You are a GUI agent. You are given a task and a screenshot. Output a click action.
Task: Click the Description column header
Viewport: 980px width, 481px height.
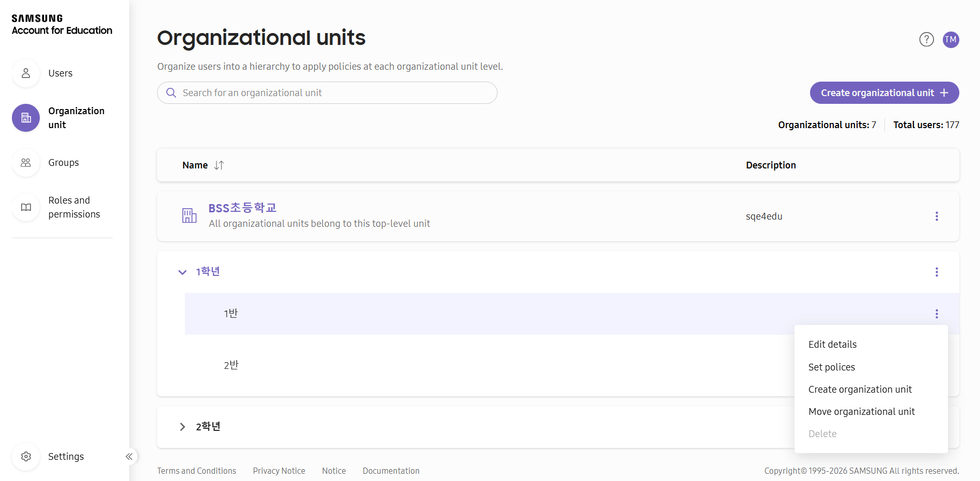[x=771, y=165]
